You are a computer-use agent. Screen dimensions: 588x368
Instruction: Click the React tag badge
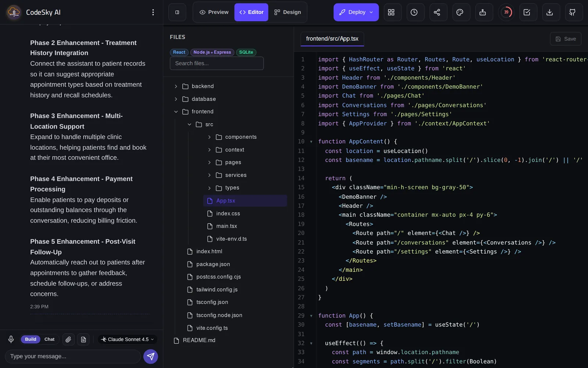(179, 52)
